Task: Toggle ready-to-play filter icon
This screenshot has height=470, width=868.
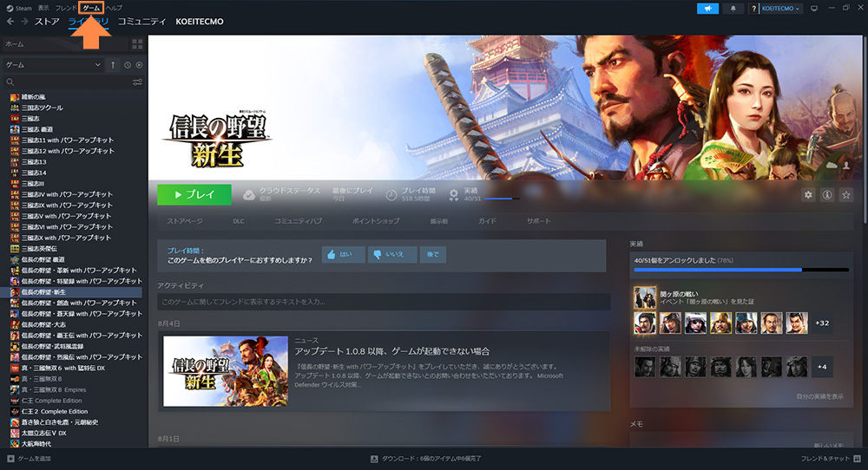Action: click(x=139, y=65)
